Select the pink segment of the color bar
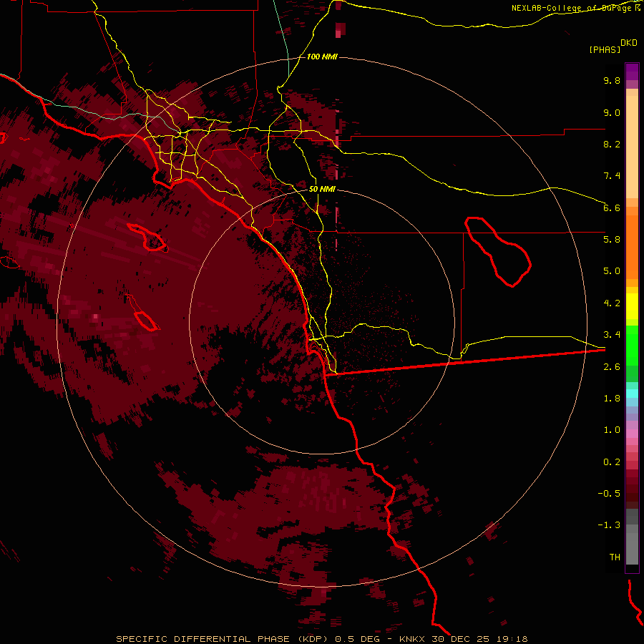 [632, 434]
